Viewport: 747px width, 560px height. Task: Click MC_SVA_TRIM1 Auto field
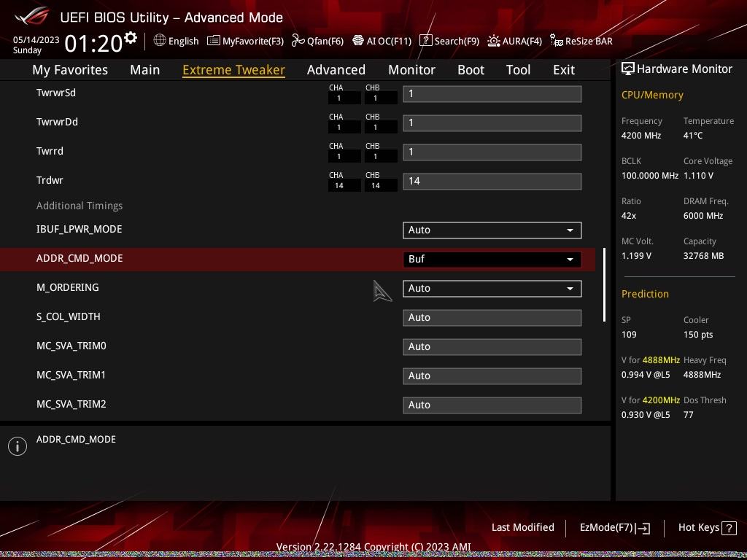tap(492, 376)
